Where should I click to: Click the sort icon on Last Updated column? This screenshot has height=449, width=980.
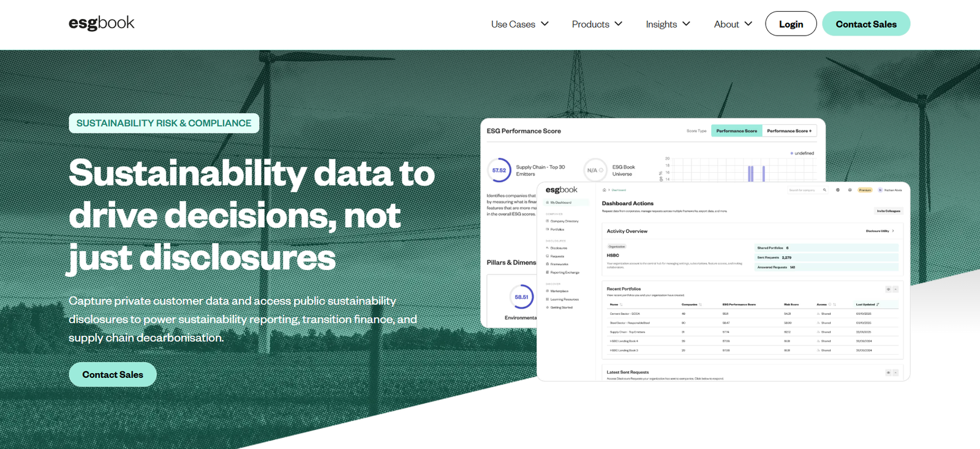coord(878,304)
